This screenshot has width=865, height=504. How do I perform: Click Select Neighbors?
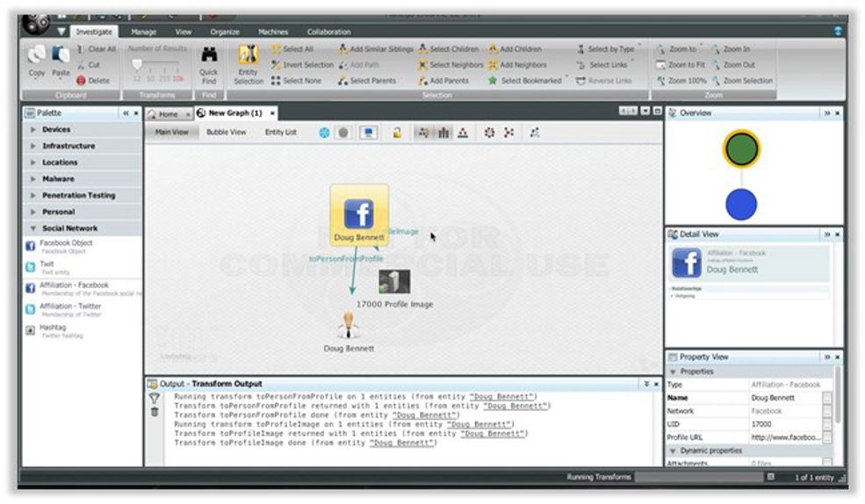(x=451, y=64)
